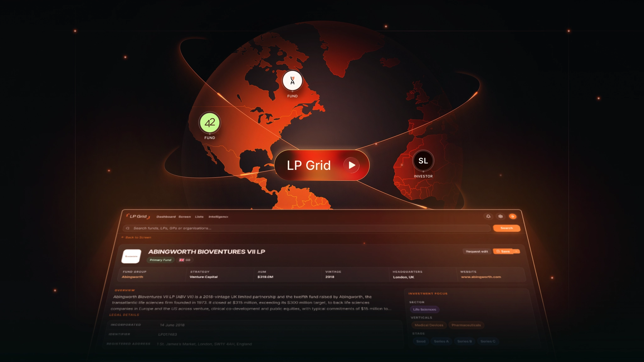Screen dimensions: 644x362
Task: Click the UK flag GB badge
Action: point(185,260)
